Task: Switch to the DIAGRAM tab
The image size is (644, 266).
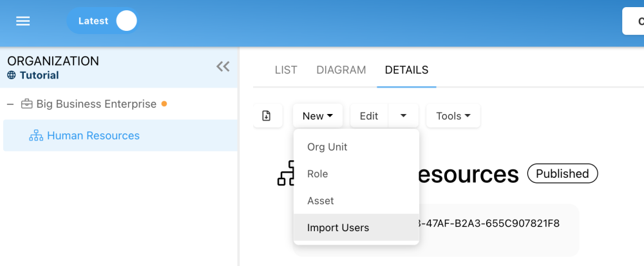Action: (341, 70)
